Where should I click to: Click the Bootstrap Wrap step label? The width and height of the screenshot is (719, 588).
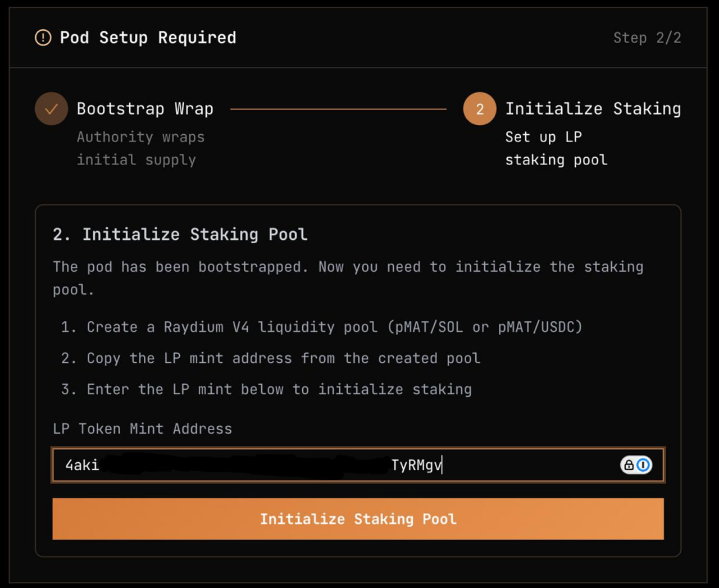[145, 109]
